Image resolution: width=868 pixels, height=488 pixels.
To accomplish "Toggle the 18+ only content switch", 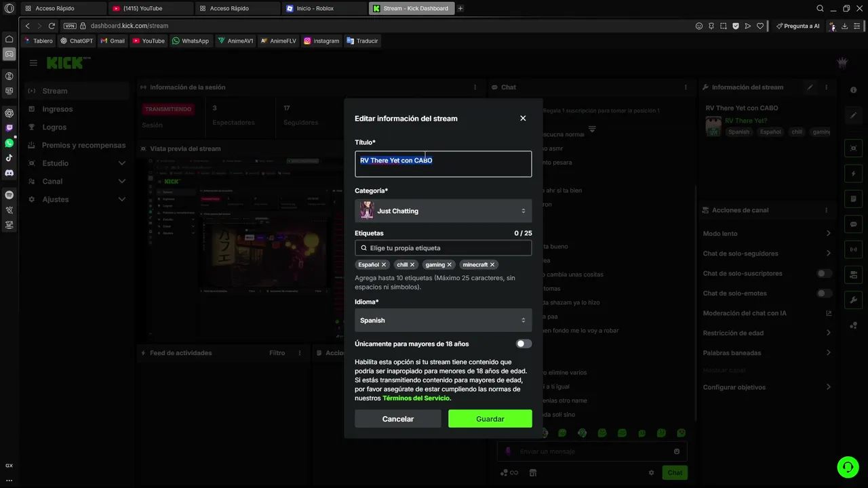I will coord(524,344).
